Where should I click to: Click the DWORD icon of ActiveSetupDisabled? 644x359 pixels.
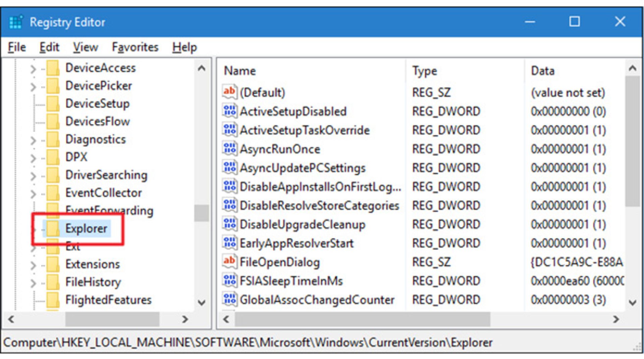(230, 111)
